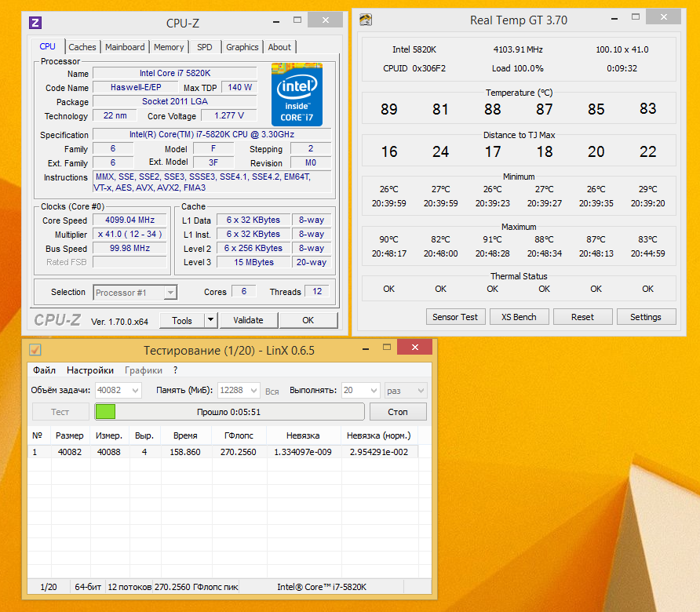Close the Real Temp GT window
The width and height of the screenshot is (700, 612).
(x=664, y=17)
